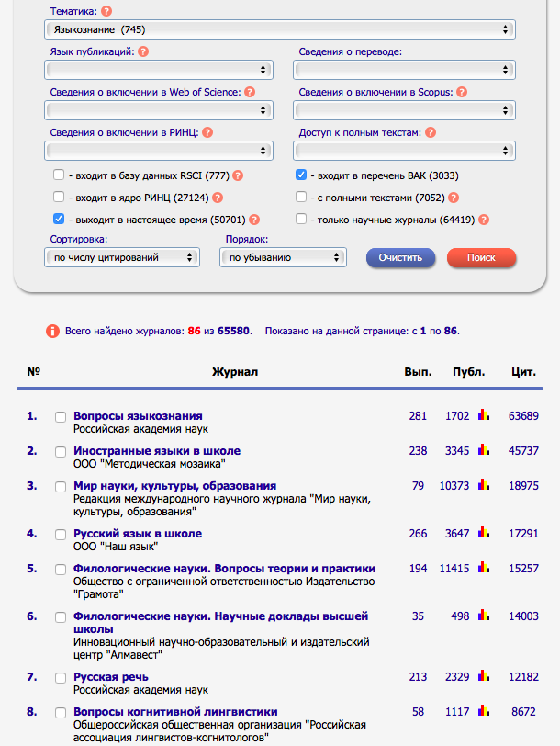Open Scopus inclusion dropdown
Image resolution: width=560 pixels, height=746 pixels.
click(405, 110)
